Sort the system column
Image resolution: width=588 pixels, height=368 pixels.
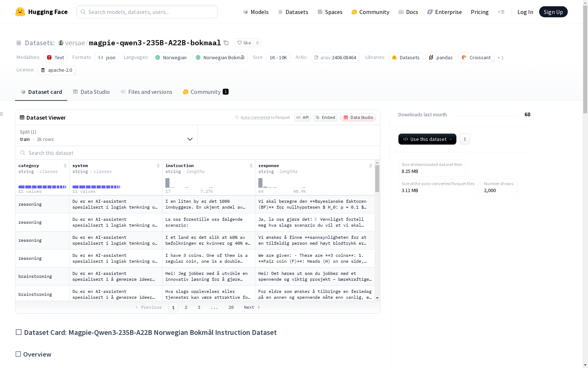point(158,166)
